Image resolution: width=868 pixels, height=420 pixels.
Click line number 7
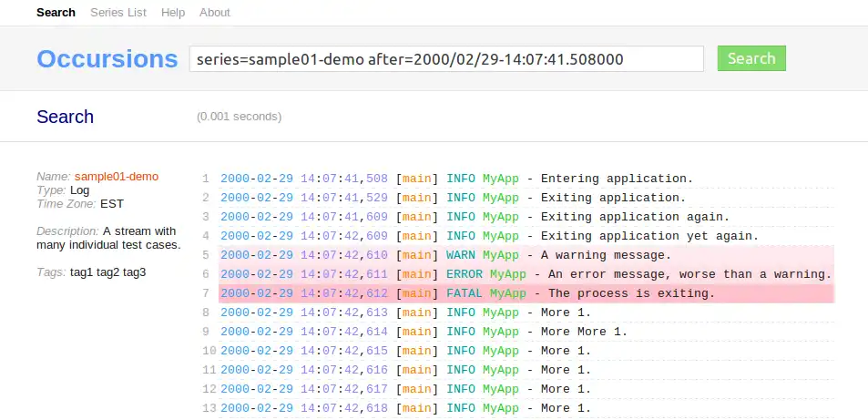(x=206, y=293)
